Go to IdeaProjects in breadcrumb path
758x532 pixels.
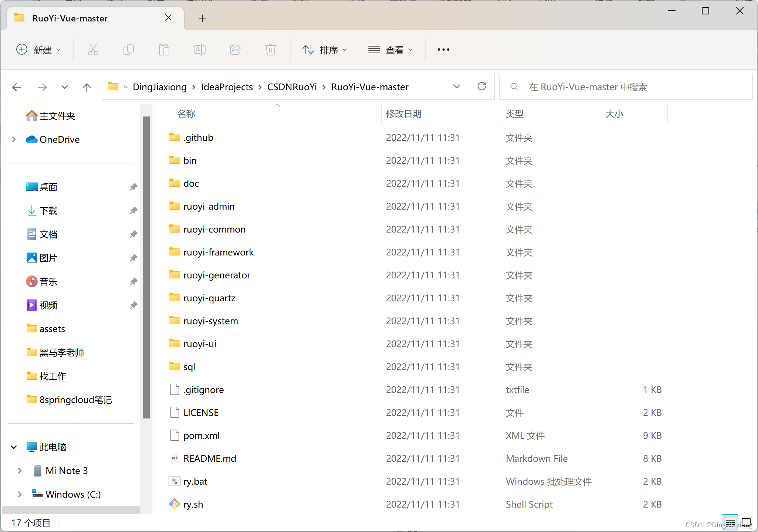coord(227,87)
